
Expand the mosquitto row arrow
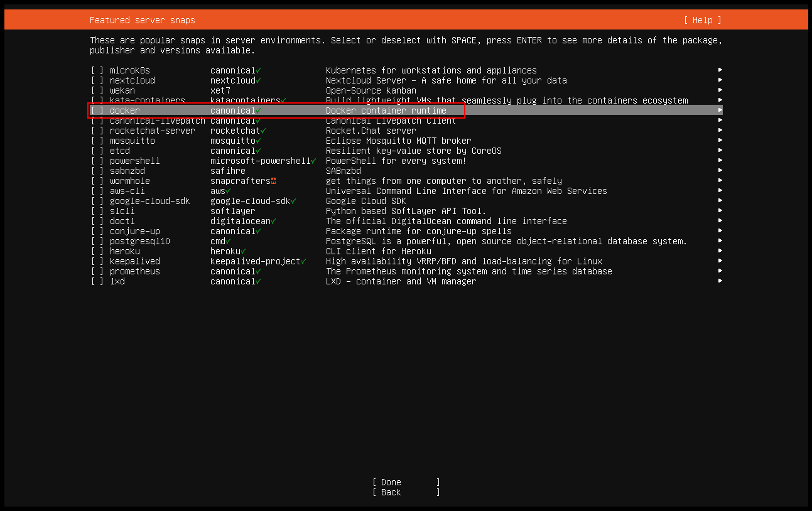coord(720,141)
